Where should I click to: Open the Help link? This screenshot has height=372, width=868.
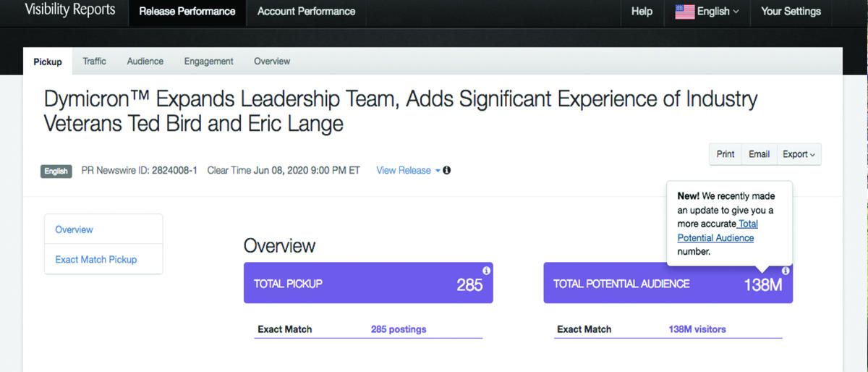click(x=642, y=12)
